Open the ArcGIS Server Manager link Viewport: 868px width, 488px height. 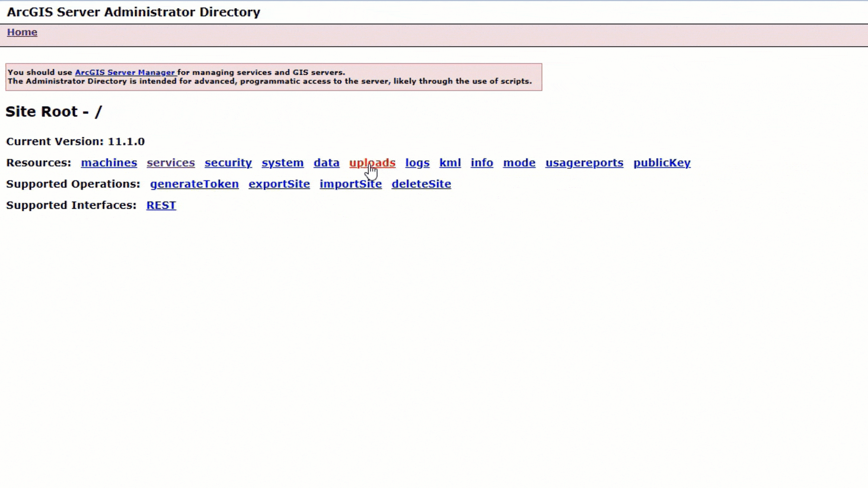click(x=125, y=72)
